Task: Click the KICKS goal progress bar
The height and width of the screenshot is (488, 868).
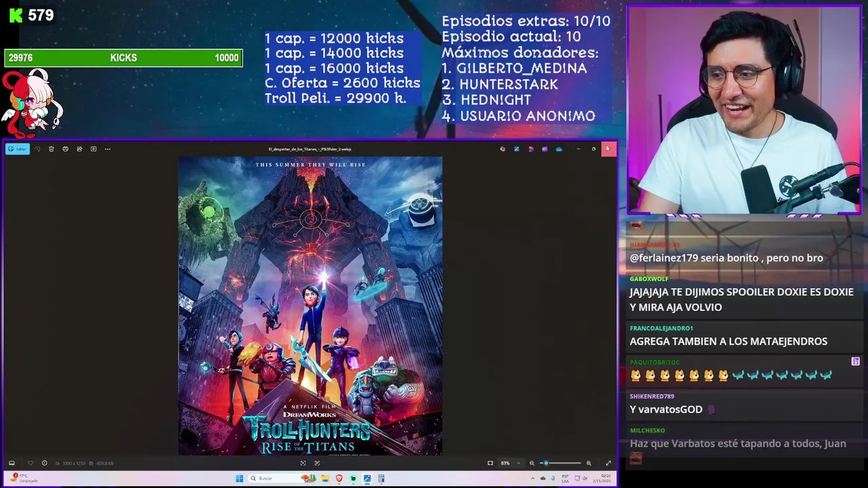Action: (123, 58)
